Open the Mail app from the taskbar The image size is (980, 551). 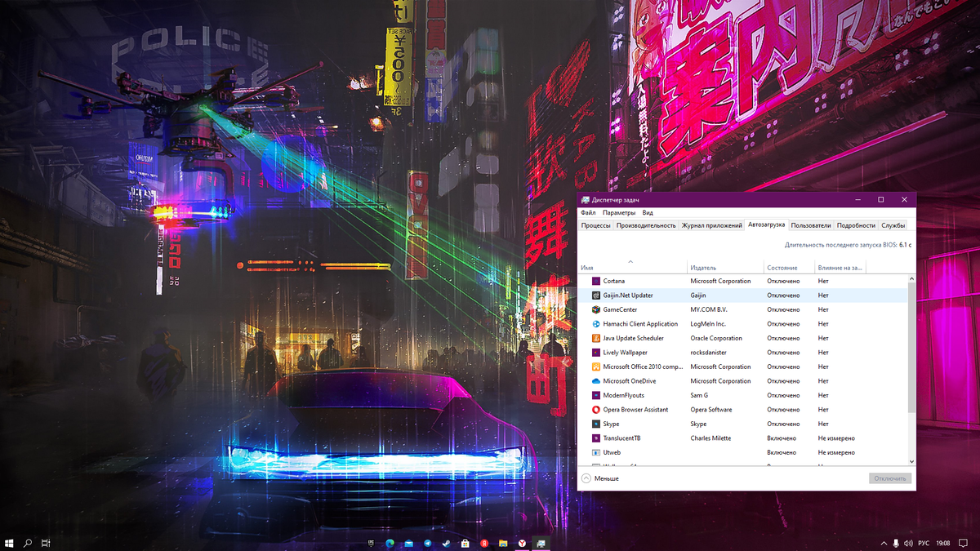tap(408, 543)
